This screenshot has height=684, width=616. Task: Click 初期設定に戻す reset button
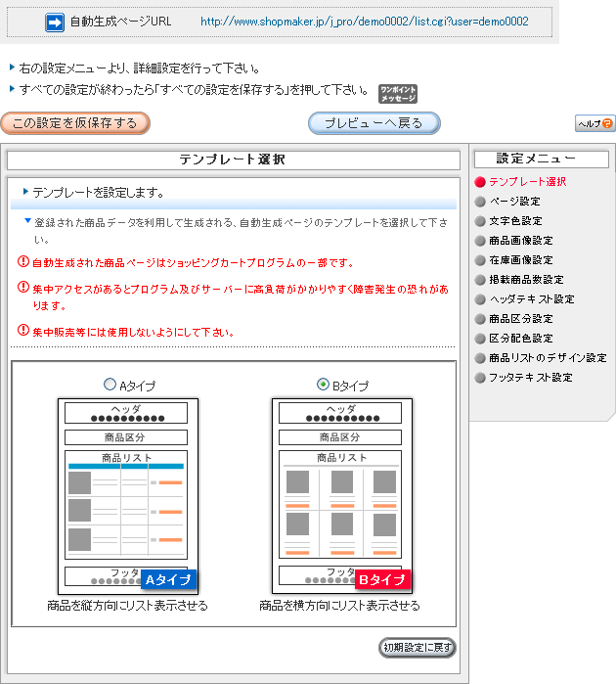418,648
